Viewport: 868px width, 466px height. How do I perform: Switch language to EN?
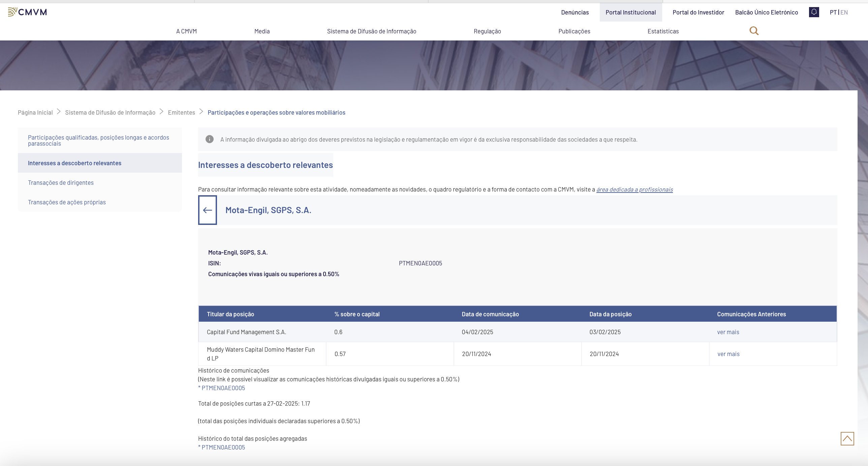point(844,12)
